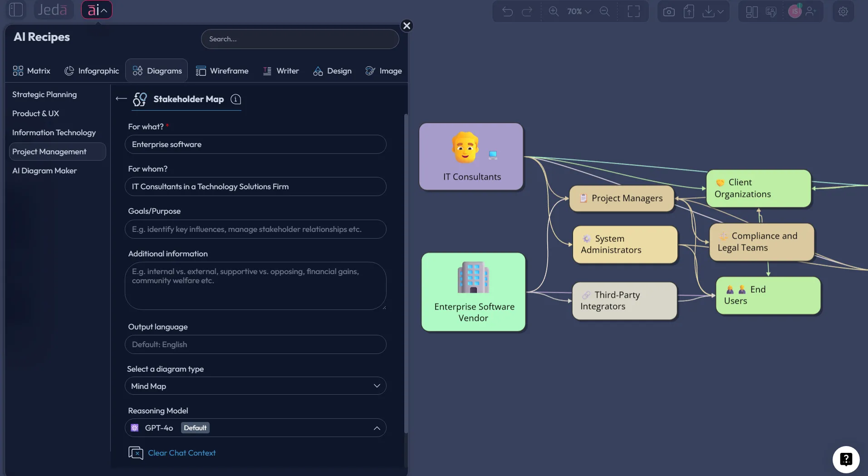Image resolution: width=868 pixels, height=476 pixels.
Task: Open help via the question mark bubble
Action: [846, 459]
